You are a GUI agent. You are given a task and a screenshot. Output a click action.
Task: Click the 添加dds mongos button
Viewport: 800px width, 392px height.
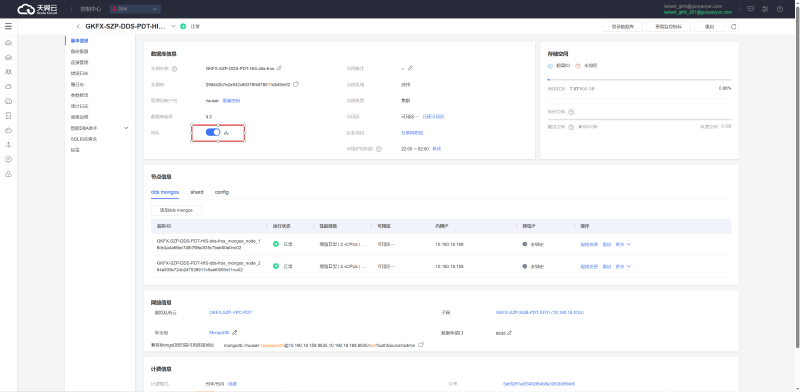point(177,210)
